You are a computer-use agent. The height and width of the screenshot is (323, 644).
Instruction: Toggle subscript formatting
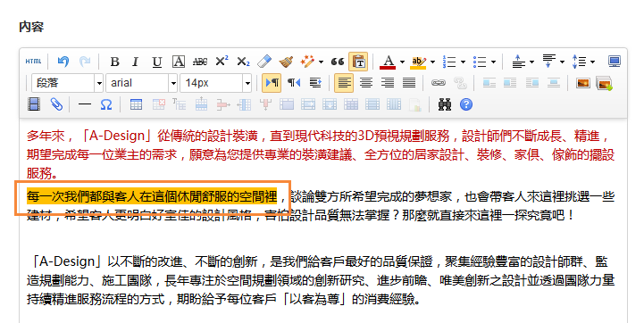tap(243, 62)
